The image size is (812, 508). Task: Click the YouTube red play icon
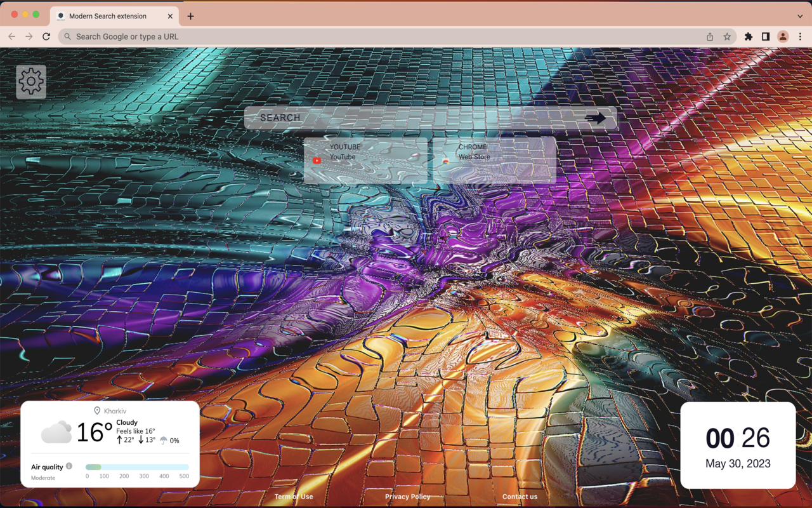pos(317,161)
